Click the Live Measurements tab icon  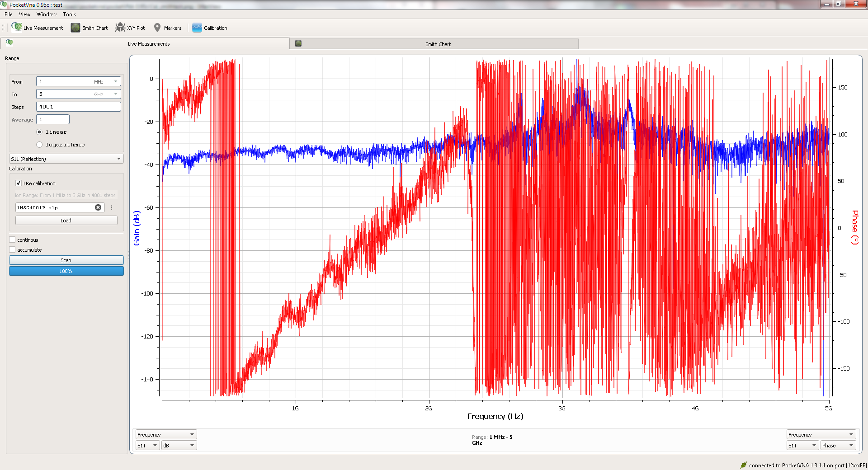pos(9,42)
